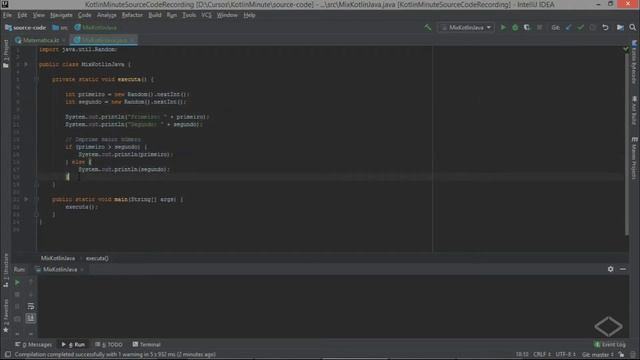Click Run with Coverage icon in the toolbar
This screenshot has height=360, width=640.
(x=527, y=27)
